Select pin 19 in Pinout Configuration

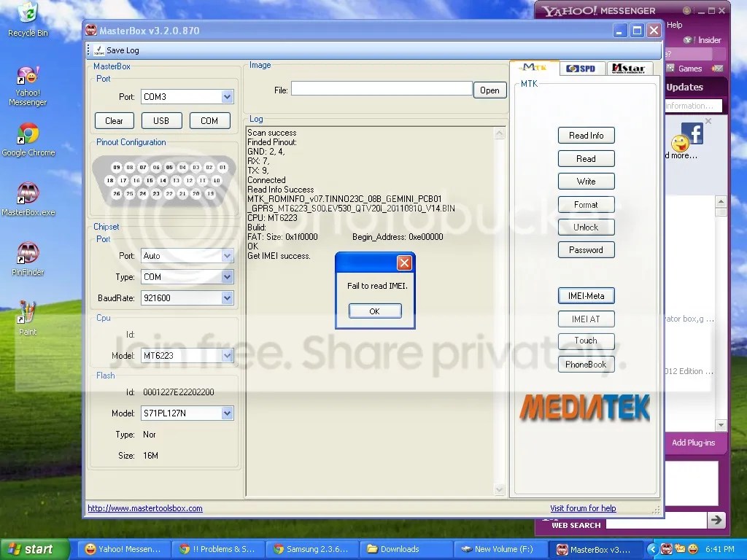[210, 194]
